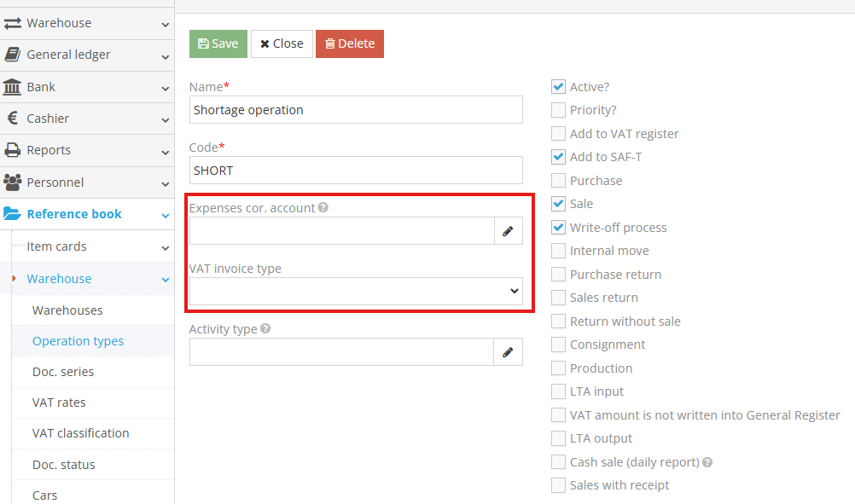Click the help icon next to Activity type

pos(265,329)
